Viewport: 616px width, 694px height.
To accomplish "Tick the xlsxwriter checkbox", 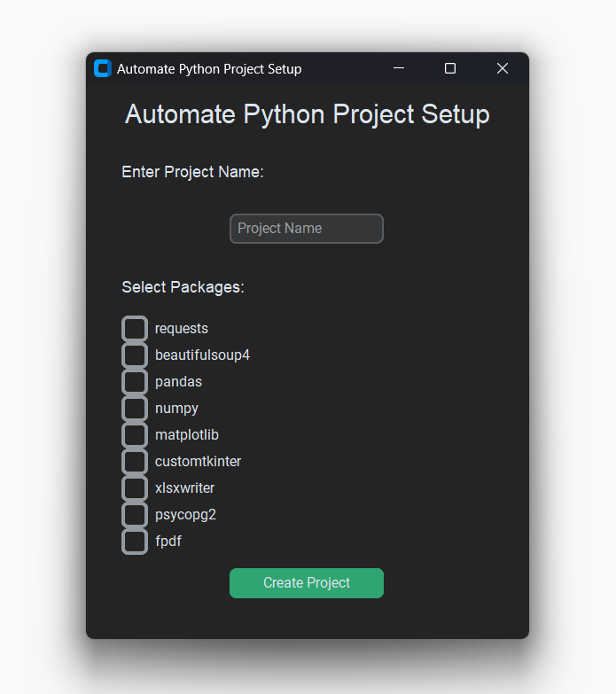I will tap(135, 487).
